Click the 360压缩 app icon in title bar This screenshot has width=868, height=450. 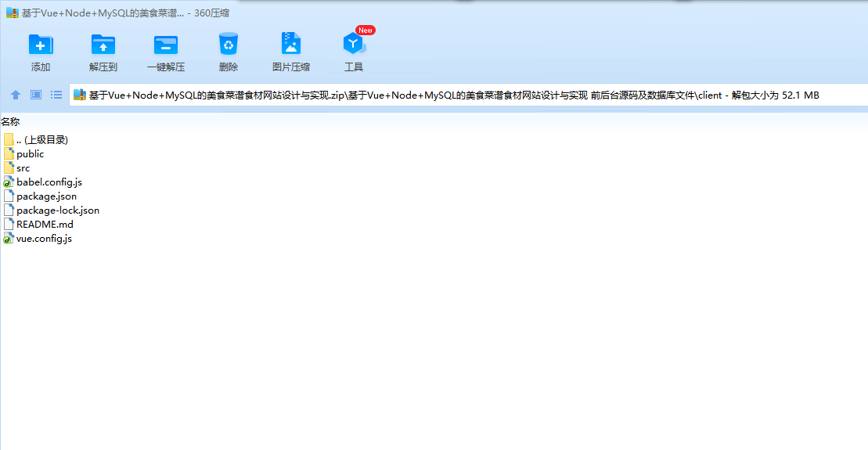pos(13,13)
